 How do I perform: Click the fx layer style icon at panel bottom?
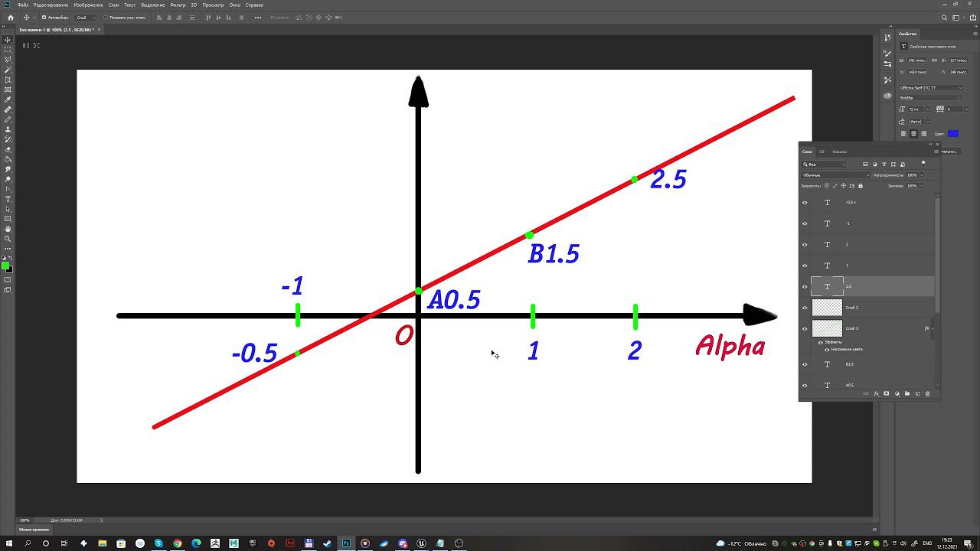pos(877,393)
